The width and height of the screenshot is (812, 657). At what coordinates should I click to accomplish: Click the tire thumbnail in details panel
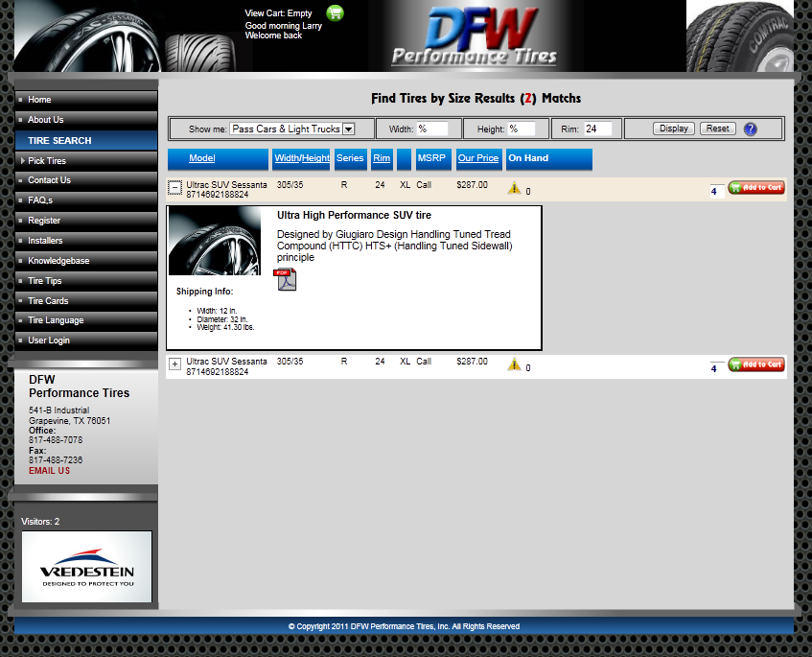[x=214, y=242]
